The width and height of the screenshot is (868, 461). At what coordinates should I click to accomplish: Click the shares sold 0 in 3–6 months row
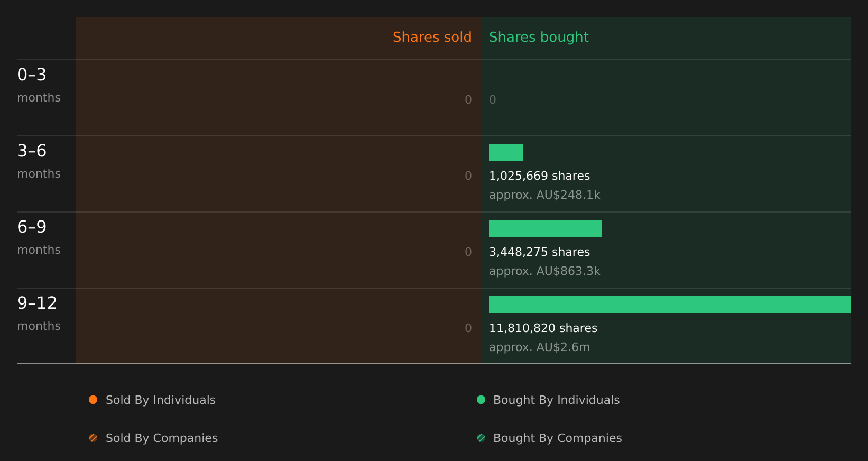(x=468, y=176)
